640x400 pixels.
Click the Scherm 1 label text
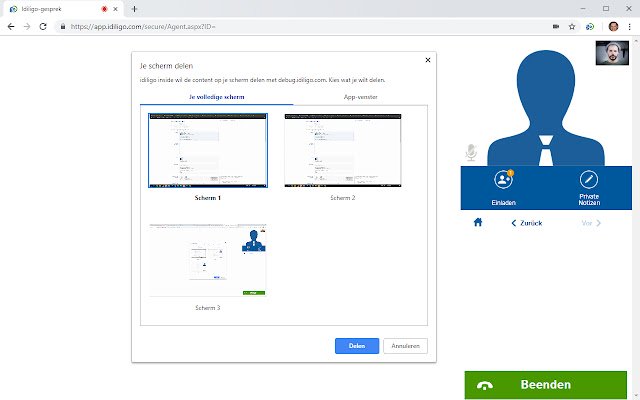tap(208, 198)
